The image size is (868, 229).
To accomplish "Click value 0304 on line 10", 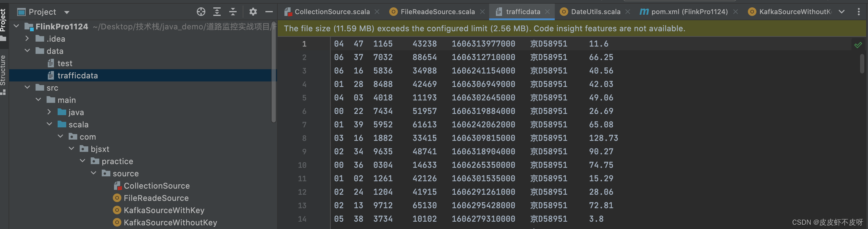I will pyautogui.click(x=383, y=165).
